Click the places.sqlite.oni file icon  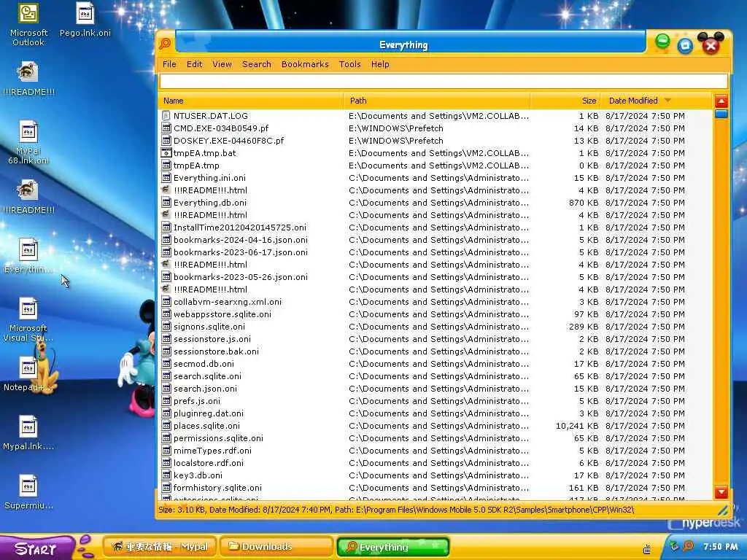166,426
